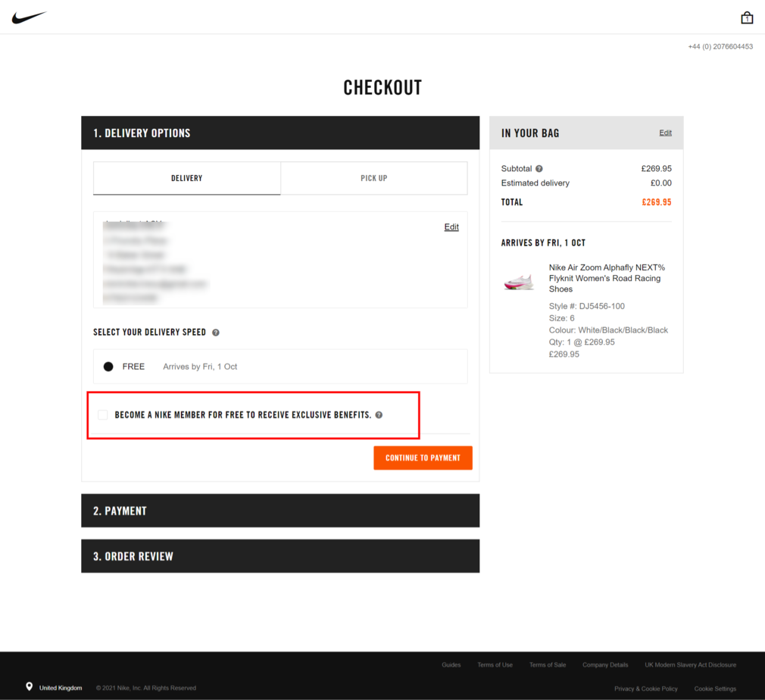
Task: Click the Nike swoosh logo
Action: [x=29, y=17]
